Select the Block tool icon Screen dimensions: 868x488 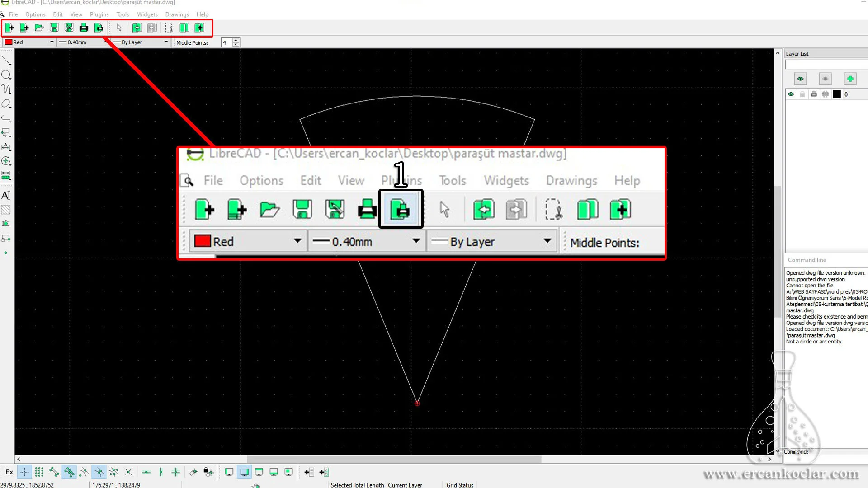click(x=6, y=238)
